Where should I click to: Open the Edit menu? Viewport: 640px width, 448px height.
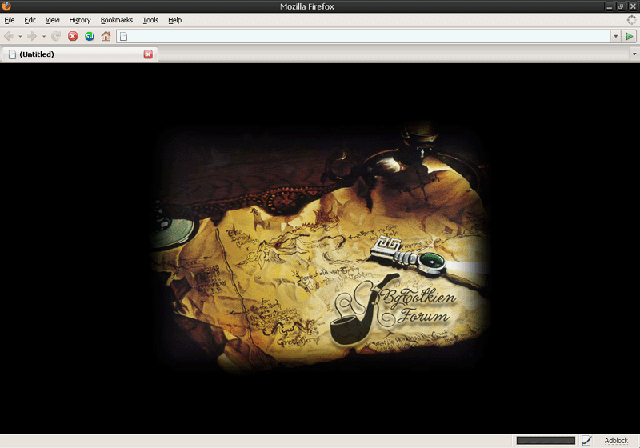(30, 20)
